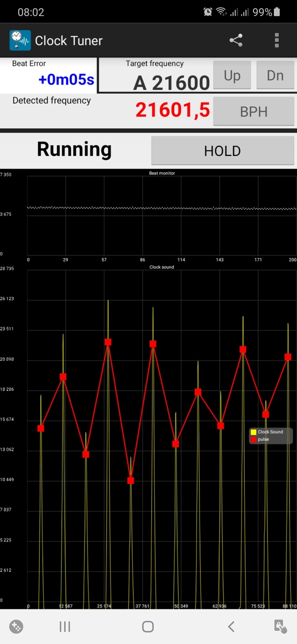The height and width of the screenshot is (644, 297).
Task: Tap the A 21600 target frequency value
Action: (171, 83)
